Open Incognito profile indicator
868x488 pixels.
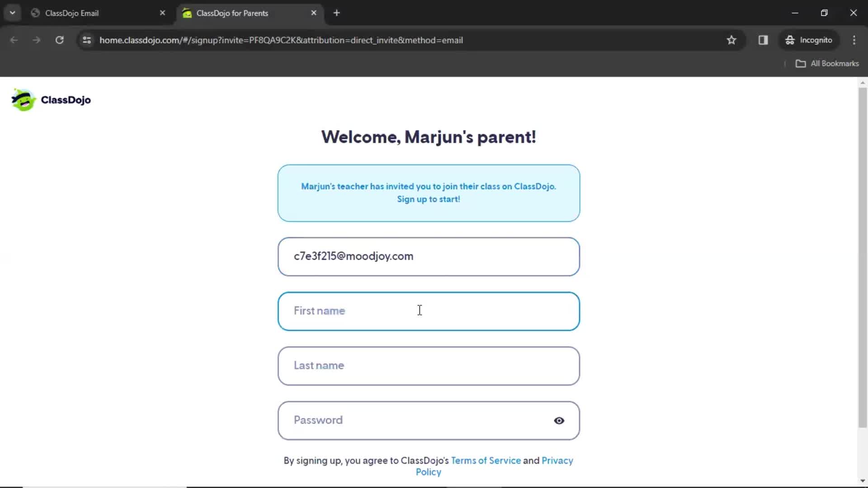809,40
